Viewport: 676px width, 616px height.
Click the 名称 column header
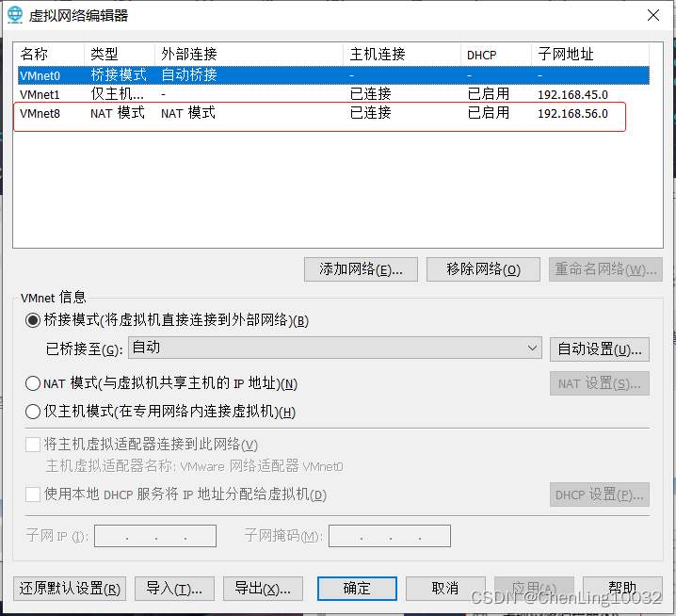(x=51, y=55)
